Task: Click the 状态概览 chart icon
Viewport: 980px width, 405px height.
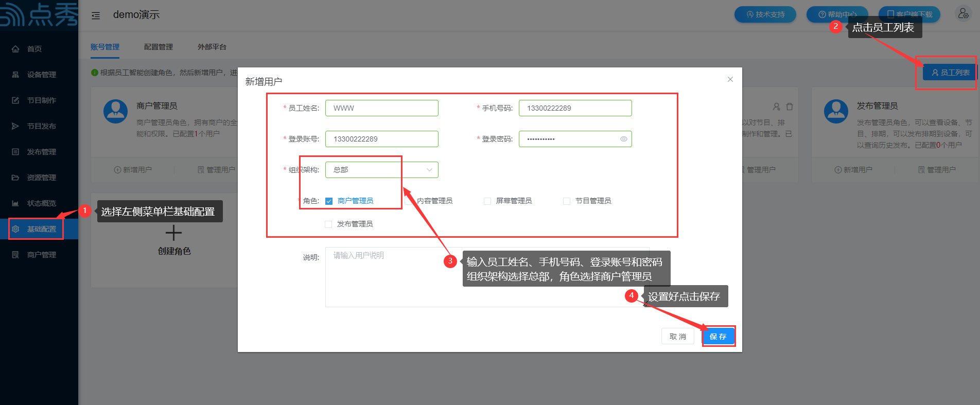Action: (15, 203)
